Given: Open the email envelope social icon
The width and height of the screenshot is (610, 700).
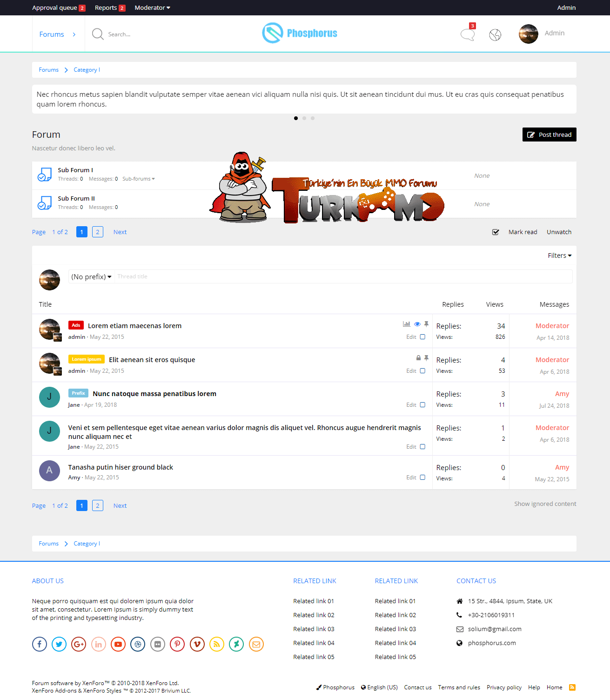Looking at the screenshot, I should [x=256, y=644].
